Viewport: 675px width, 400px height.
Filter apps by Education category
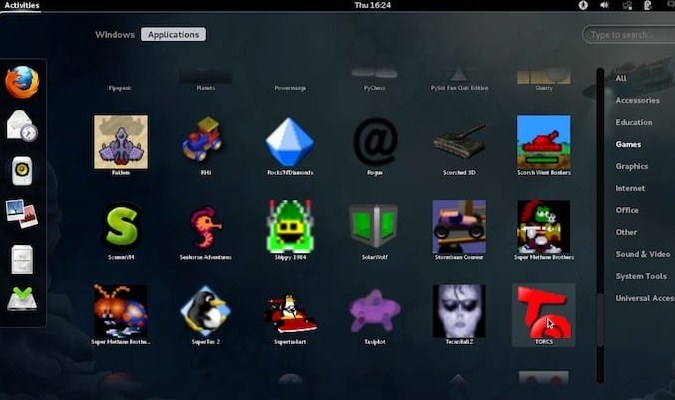(634, 122)
